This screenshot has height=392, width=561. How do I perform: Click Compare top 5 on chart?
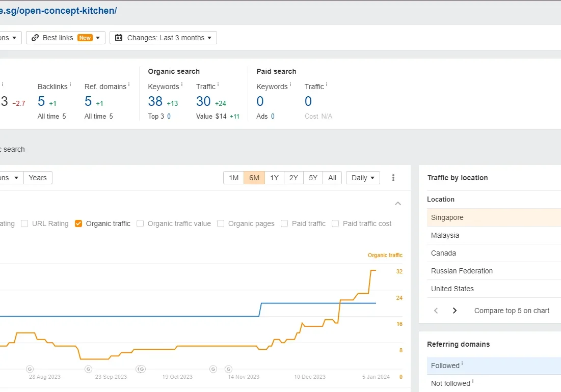coord(512,311)
